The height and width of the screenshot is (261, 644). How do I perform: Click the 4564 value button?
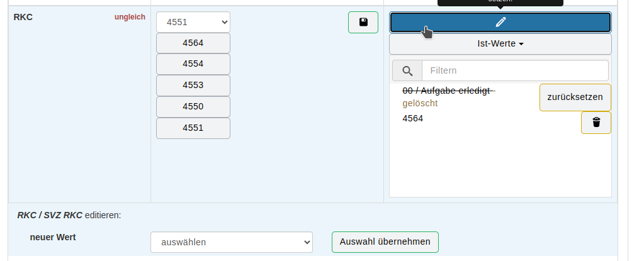coord(193,43)
